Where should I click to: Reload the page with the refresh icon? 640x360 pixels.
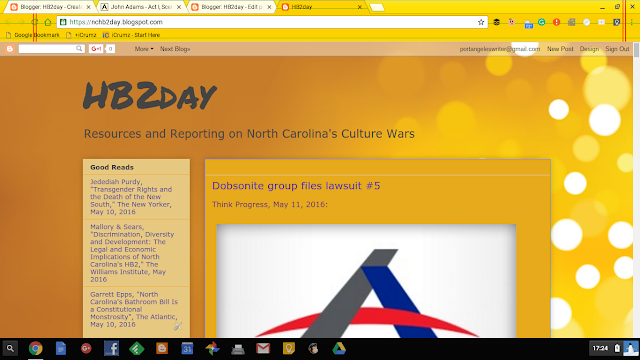[34, 22]
